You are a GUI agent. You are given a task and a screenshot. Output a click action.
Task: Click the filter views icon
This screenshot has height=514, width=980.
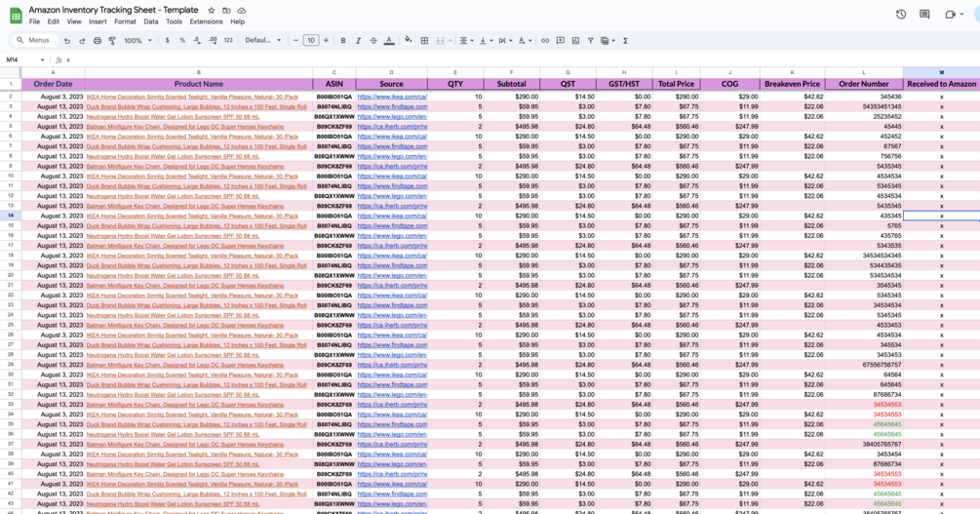[605, 41]
